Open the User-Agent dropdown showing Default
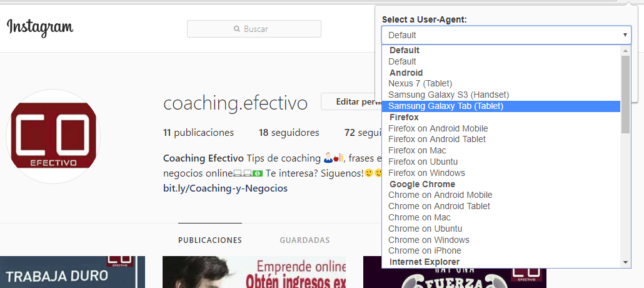This screenshot has height=288, width=644. tap(506, 35)
